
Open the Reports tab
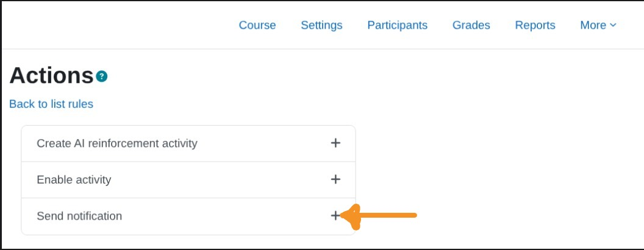535,25
